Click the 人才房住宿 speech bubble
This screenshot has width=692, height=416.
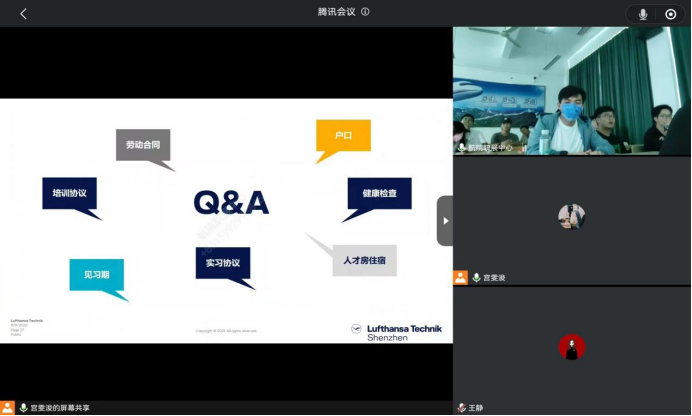click(x=365, y=260)
